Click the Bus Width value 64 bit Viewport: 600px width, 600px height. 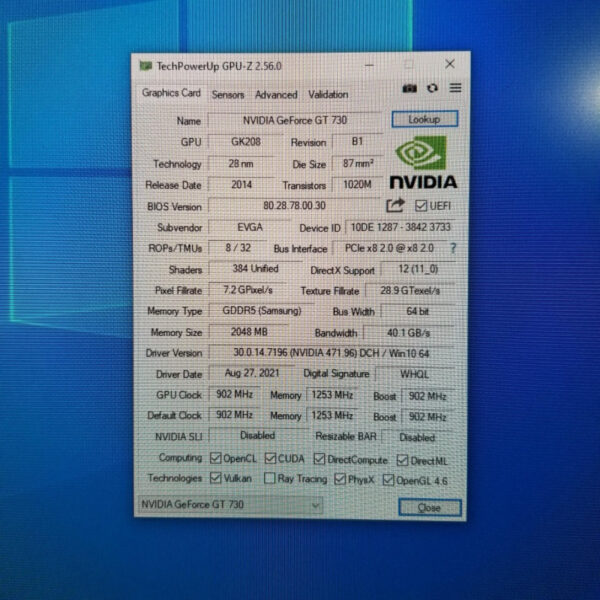click(x=417, y=311)
